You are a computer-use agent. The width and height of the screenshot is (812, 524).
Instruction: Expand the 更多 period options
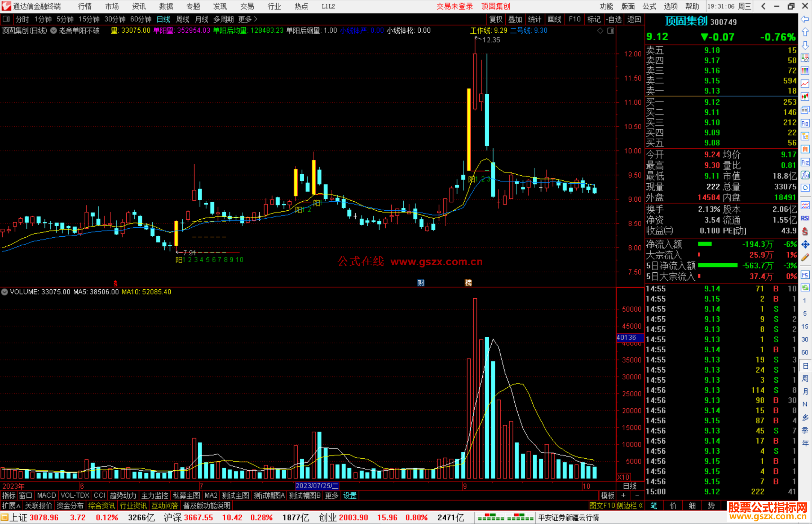pos(248,19)
